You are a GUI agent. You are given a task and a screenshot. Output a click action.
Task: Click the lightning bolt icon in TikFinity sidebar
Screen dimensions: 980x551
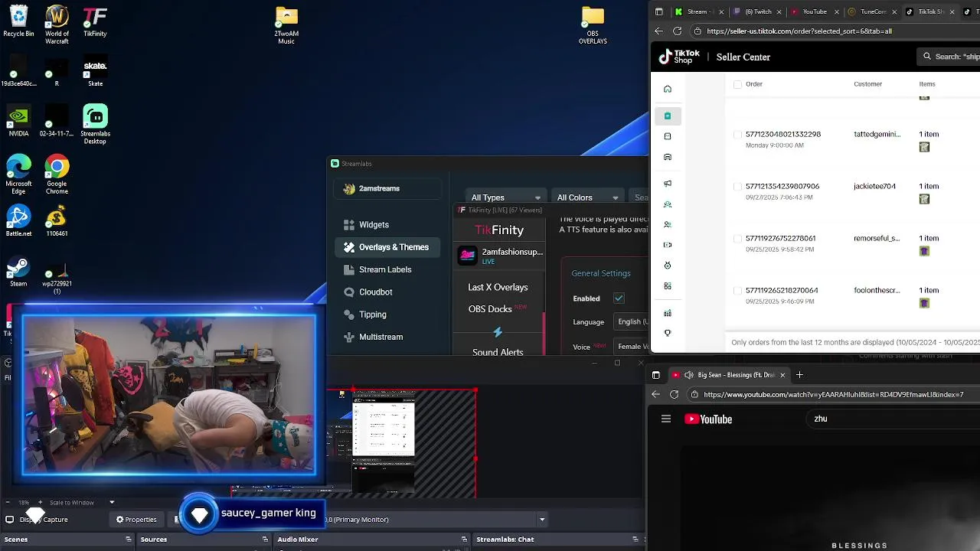click(x=498, y=332)
